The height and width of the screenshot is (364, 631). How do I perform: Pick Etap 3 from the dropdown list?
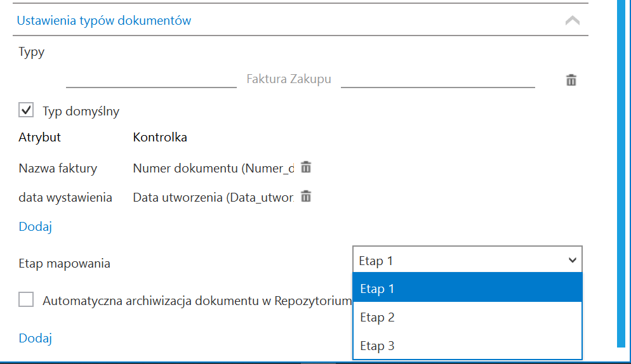(x=467, y=345)
